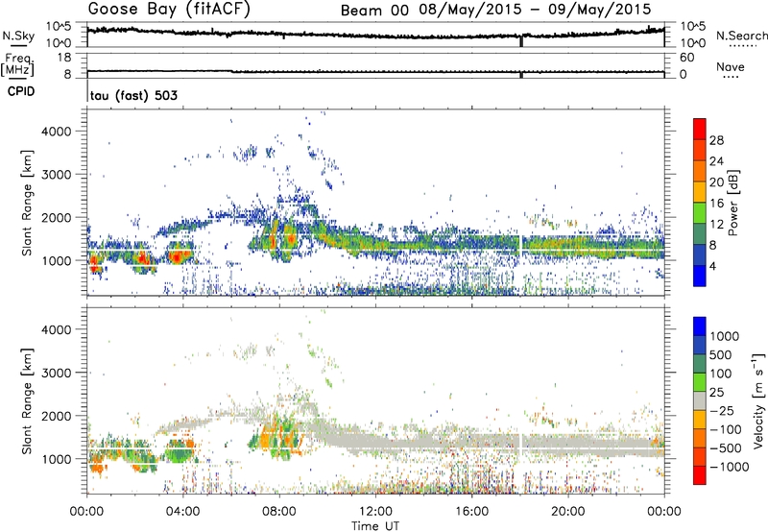The image size is (768, 532).
Task: Click the Slant Range label of velocity panel
Action: 27,401
